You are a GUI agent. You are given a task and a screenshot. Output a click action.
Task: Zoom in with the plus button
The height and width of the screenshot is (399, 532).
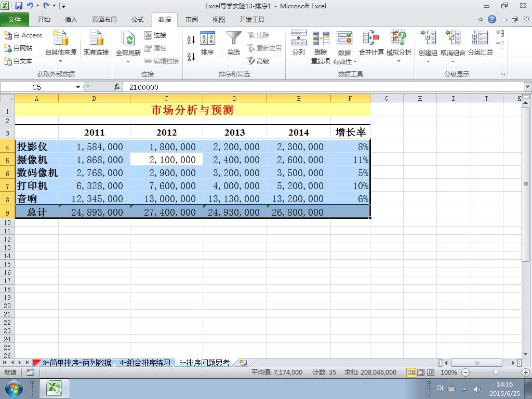526,373
